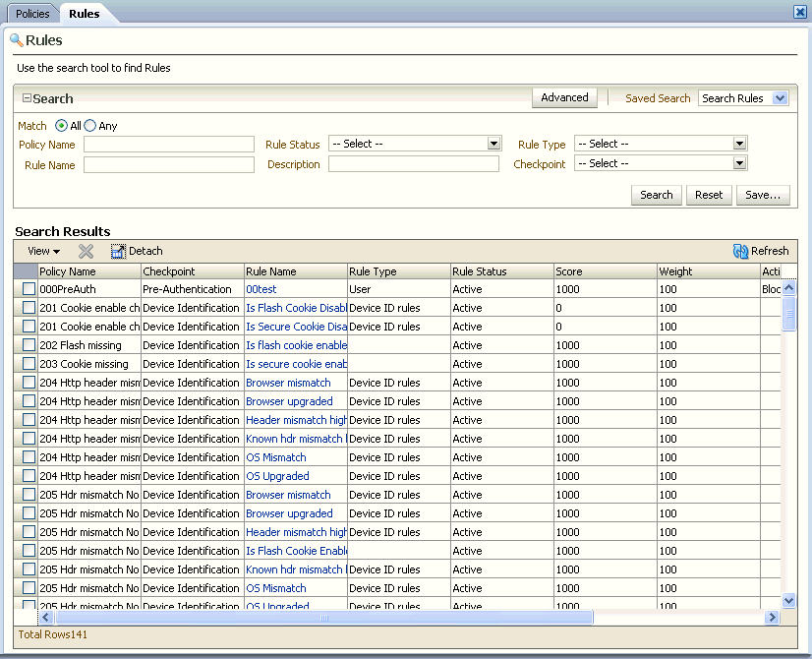Check the checkbox for the 000PreAuth row
Image resolution: width=812 pixels, height=659 pixels.
(x=28, y=288)
